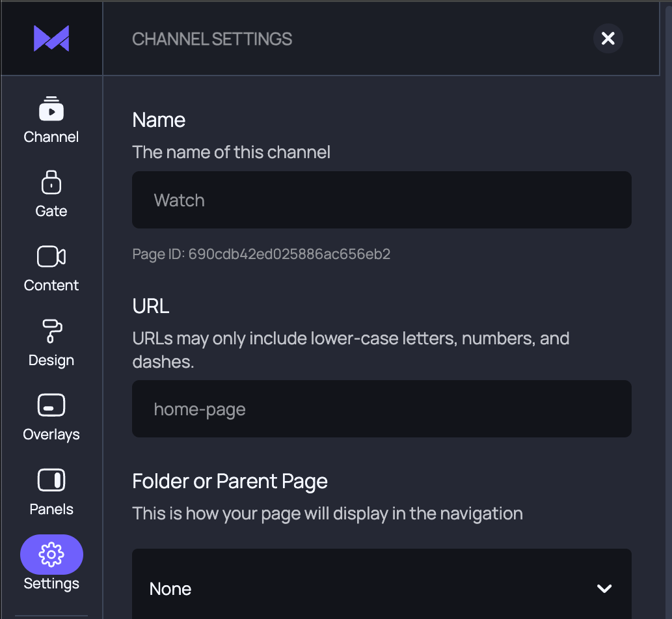Select the Design tool icon
The image size is (672, 619).
(x=51, y=332)
